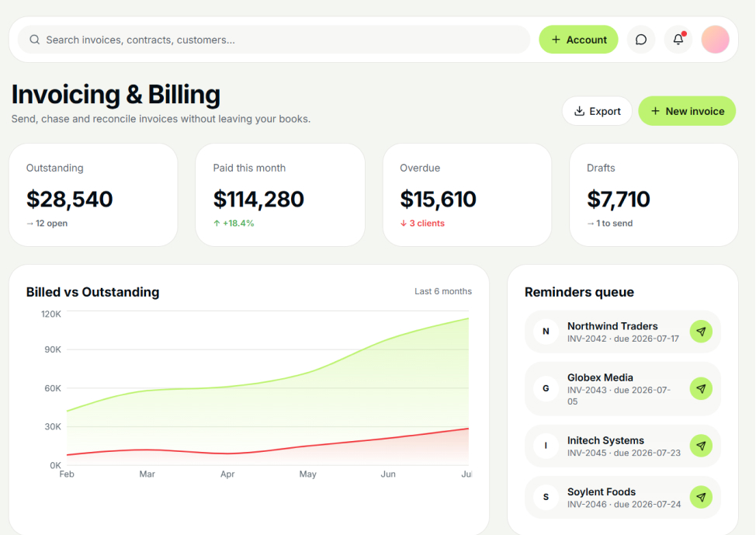
Task: Click the S avatar for Soylent Foods
Action: (x=546, y=497)
